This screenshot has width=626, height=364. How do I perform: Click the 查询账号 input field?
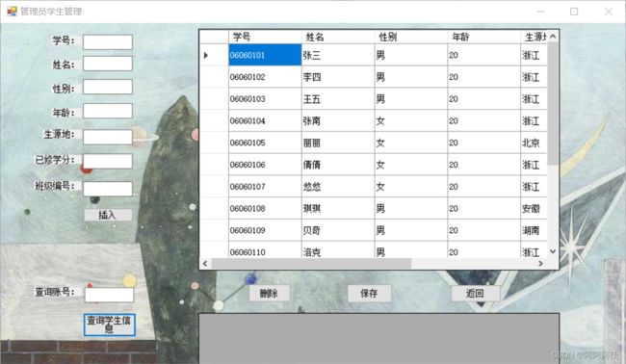109,295
